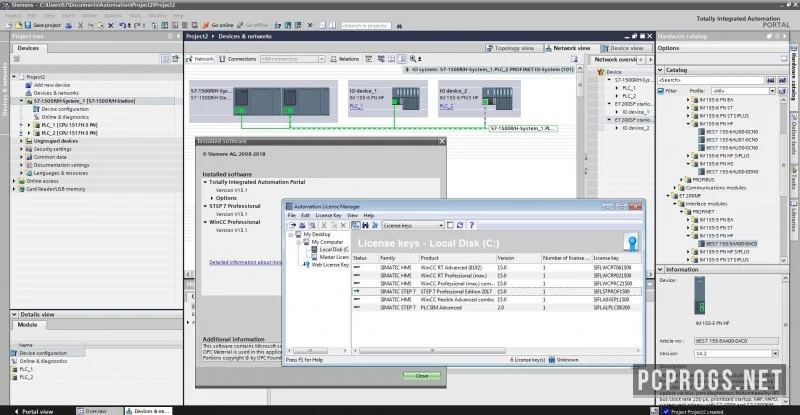
Task: Click the status bar network icon near Unknown
Action: click(x=552, y=360)
